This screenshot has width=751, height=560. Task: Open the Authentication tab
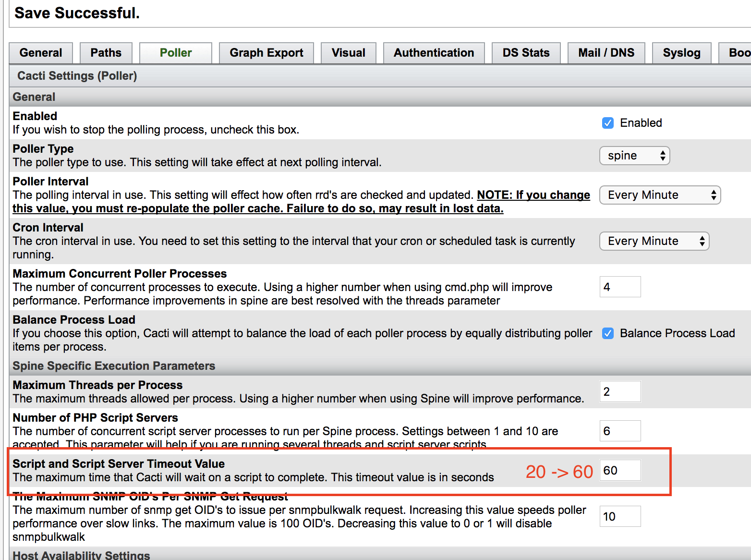[x=434, y=53]
